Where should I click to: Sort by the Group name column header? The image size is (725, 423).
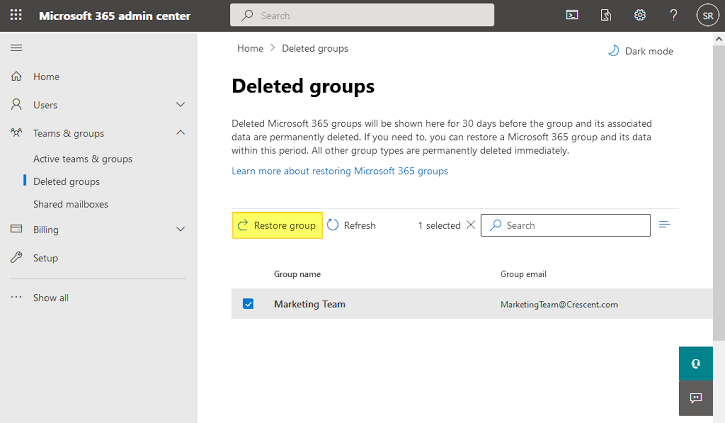(x=297, y=274)
